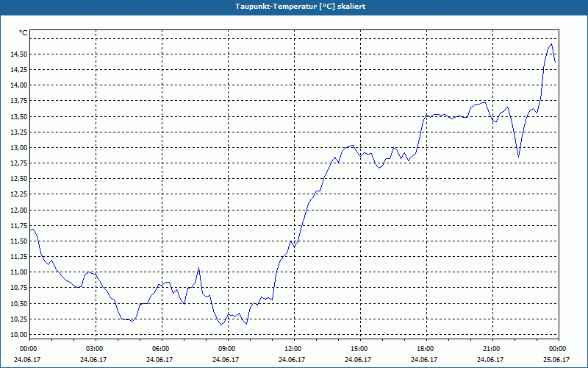Click the 10,75 y-axis label
This screenshot has width=588, height=368.
point(19,288)
